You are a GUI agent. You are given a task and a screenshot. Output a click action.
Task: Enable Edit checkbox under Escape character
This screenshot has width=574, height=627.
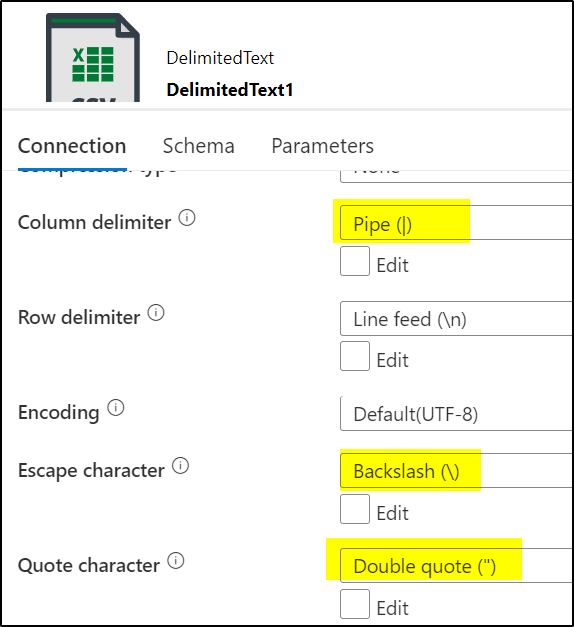pyautogui.click(x=355, y=509)
